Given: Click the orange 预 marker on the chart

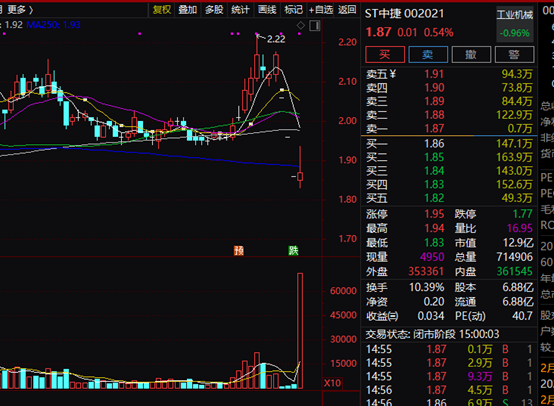Looking at the screenshot, I should (x=239, y=251).
